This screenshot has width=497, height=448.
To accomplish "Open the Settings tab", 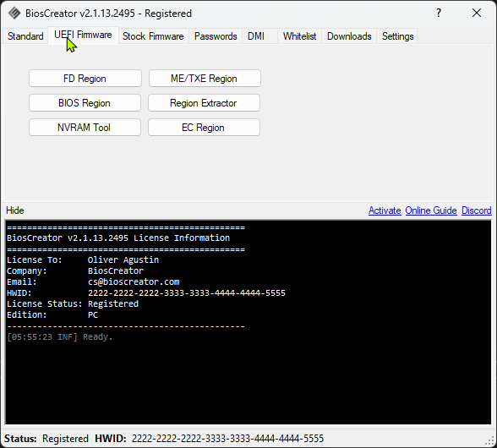I will pos(397,36).
